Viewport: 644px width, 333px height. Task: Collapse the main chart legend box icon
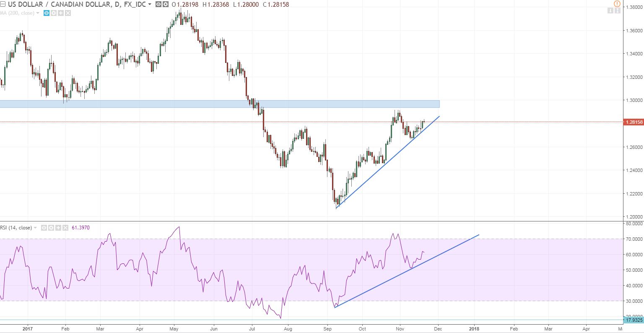click(3, 4)
